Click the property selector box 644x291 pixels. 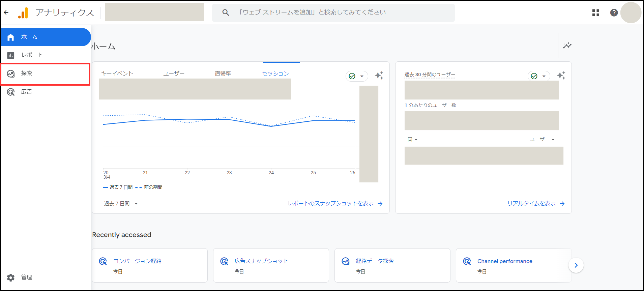pos(154,12)
